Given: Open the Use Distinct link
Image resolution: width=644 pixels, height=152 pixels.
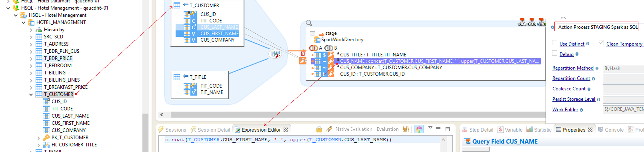Looking at the screenshot, I should [572, 44].
